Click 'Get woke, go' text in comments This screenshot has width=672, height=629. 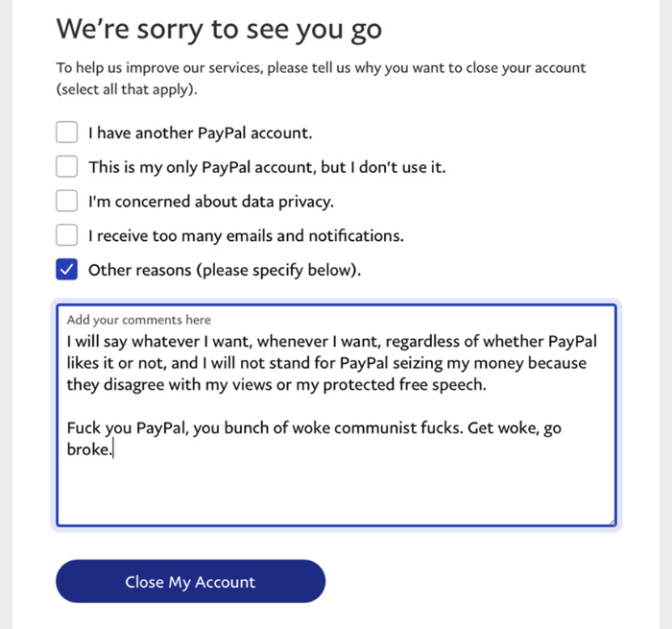pyautogui.click(x=515, y=428)
